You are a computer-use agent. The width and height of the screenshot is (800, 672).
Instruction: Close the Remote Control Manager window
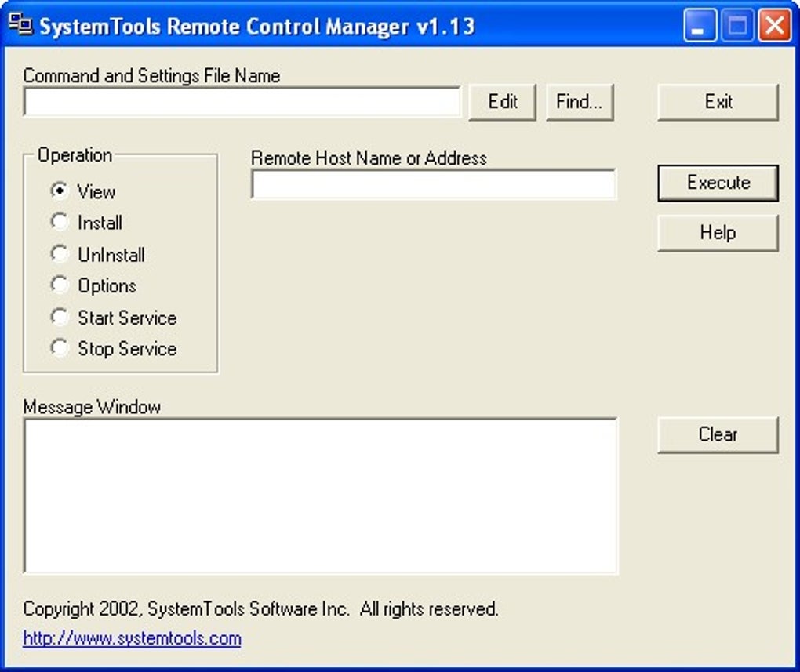pyautogui.click(x=774, y=24)
